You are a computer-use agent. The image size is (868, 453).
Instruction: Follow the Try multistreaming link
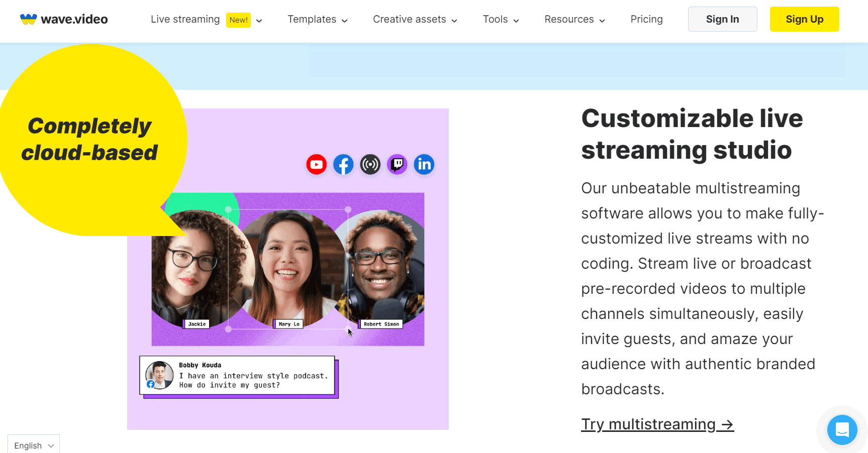657,424
